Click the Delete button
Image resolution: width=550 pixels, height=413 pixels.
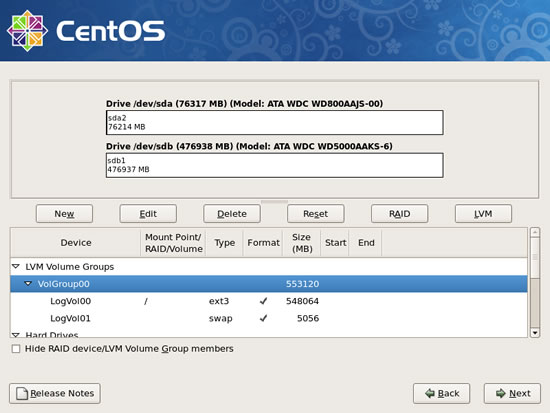coord(232,214)
